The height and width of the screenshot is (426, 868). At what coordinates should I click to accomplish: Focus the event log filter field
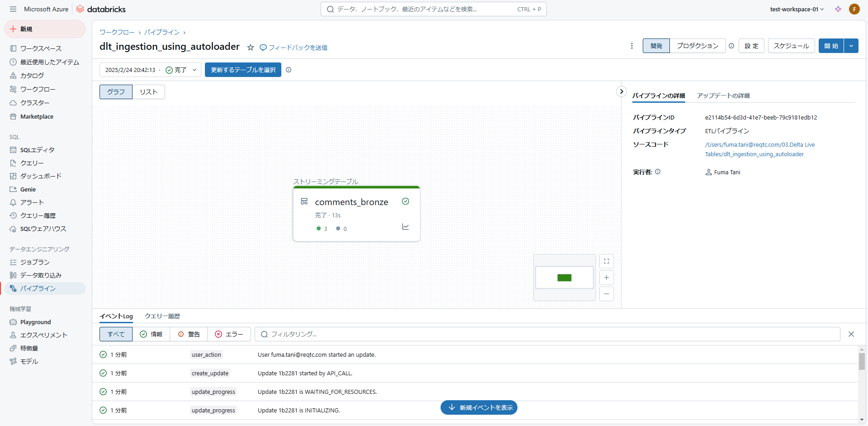(x=547, y=334)
